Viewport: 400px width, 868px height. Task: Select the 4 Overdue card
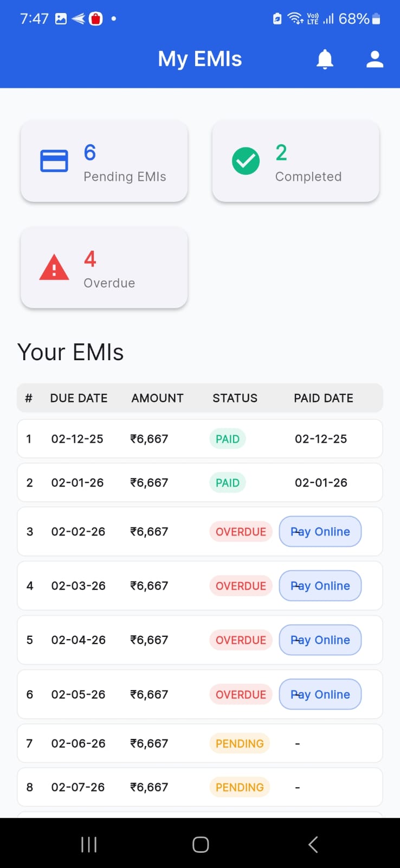click(x=104, y=267)
